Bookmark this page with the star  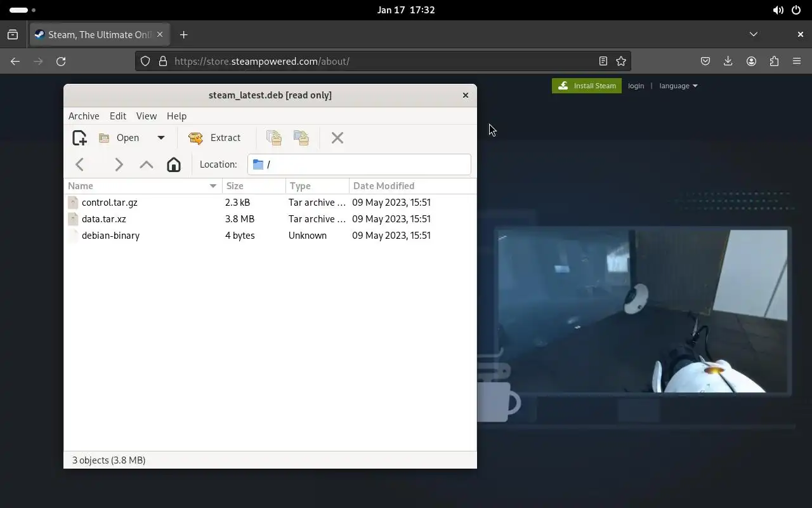tap(621, 62)
